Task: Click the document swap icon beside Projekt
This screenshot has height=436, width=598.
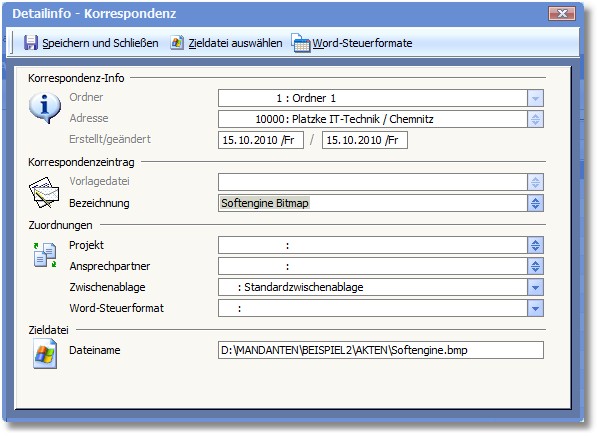Action: (x=45, y=255)
